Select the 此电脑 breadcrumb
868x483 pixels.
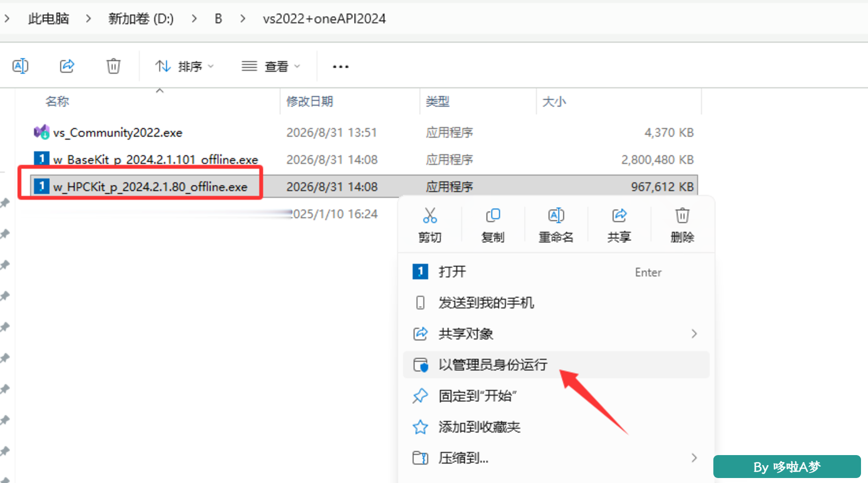[x=48, y=19]
